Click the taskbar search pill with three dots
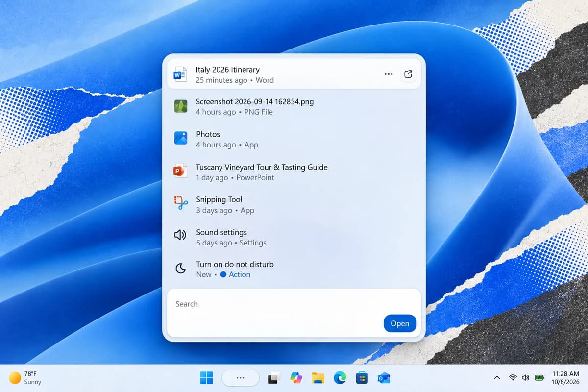This screenshot has height=392, width=588. click(x=240, y=378)
